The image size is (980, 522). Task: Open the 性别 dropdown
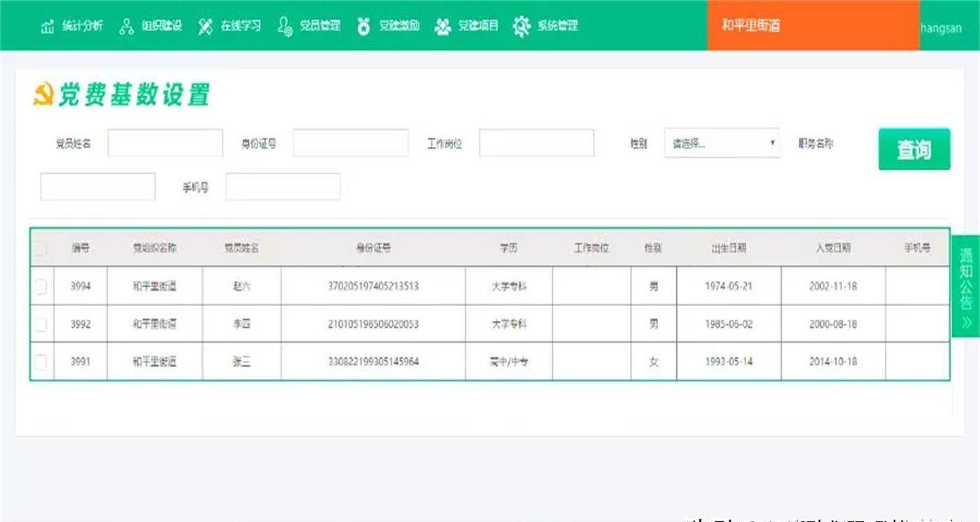[x=722, y=143]
